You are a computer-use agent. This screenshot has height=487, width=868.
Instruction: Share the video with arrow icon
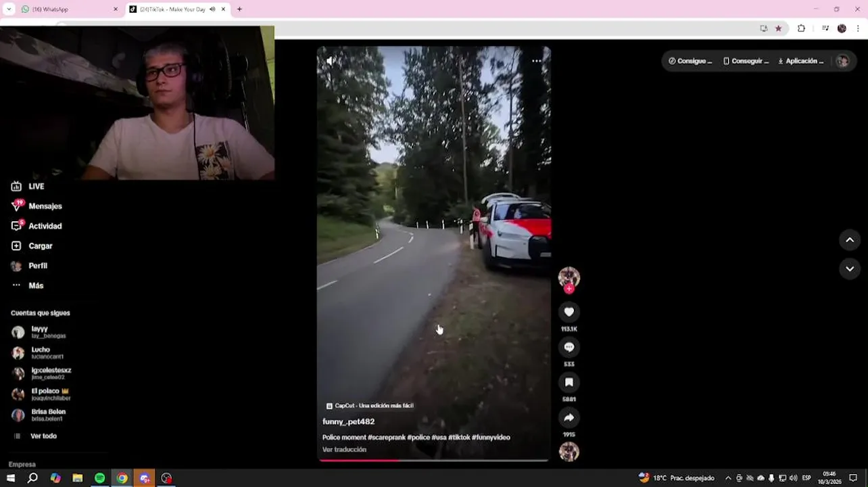[569, 417]
